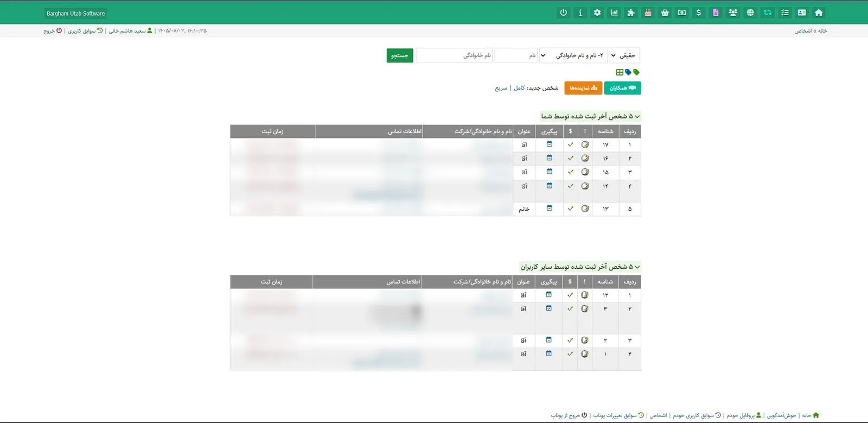Open the footer پروفایل خودم link
Screen dimensions: 868x423
point(744,415)
